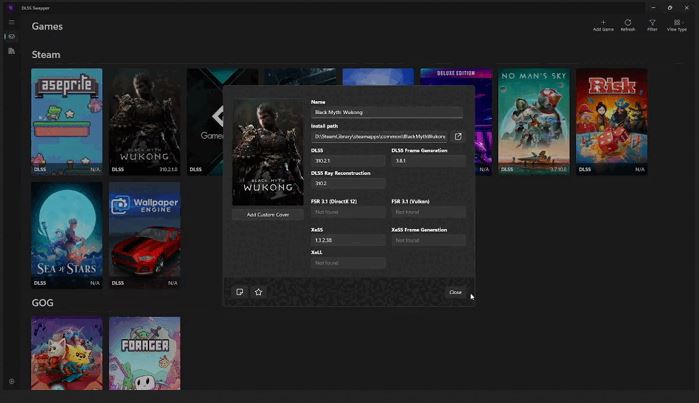Open the Filter toolbar button
699x403 pixels.
click(652, 25)
